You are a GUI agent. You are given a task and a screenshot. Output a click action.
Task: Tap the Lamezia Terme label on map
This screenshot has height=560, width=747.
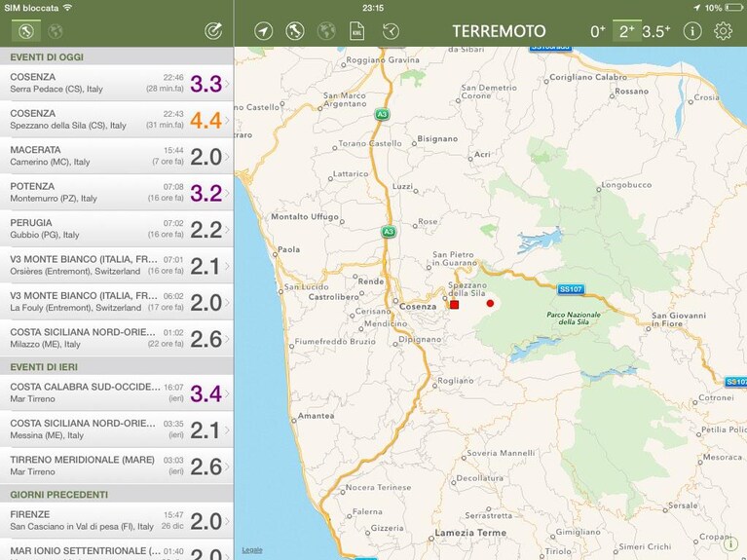point(470,533)
